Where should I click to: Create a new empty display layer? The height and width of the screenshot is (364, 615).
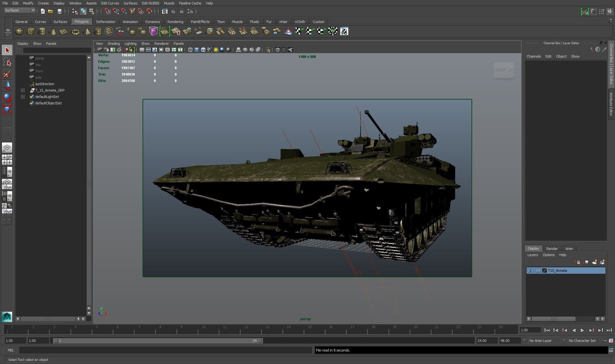[x=594, y=262]
